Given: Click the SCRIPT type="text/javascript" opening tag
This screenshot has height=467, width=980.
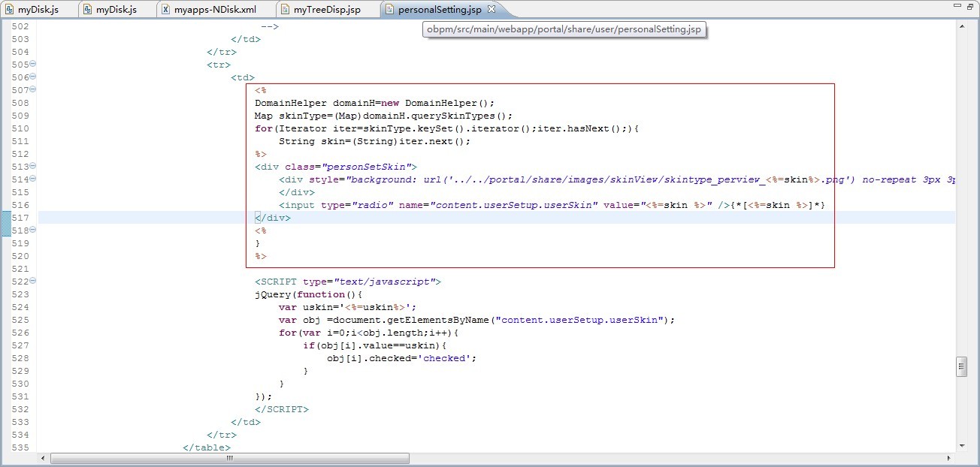Looking at the screenshot, I should pos(347,282).
